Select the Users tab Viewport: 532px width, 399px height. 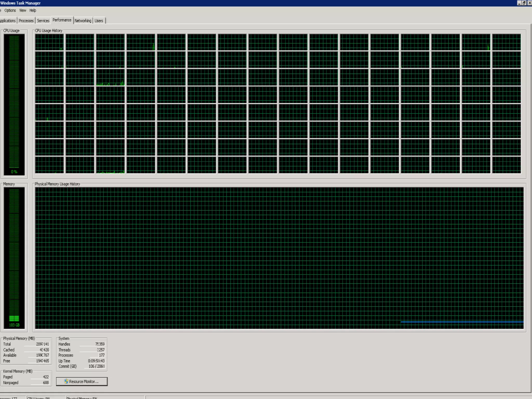(99, 21)
